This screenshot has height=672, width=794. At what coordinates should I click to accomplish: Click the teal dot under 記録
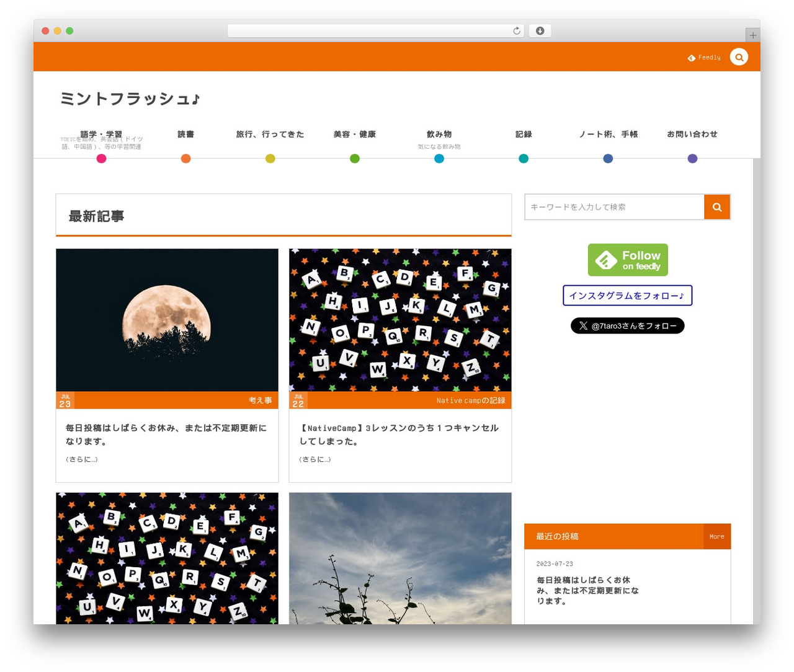coord(524,159)
